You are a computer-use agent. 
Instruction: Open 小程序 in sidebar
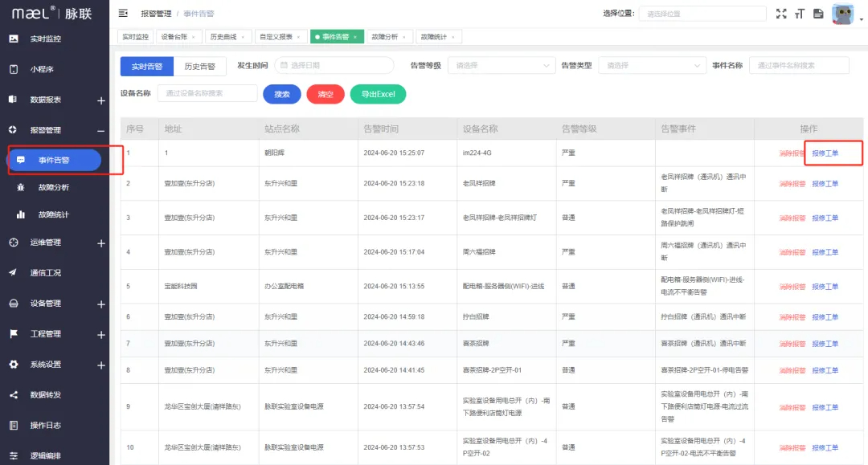42,69
